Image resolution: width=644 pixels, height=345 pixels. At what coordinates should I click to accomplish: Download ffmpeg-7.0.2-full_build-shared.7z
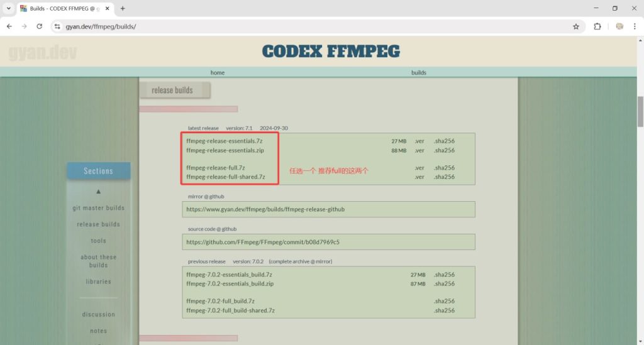pos(230,310)
